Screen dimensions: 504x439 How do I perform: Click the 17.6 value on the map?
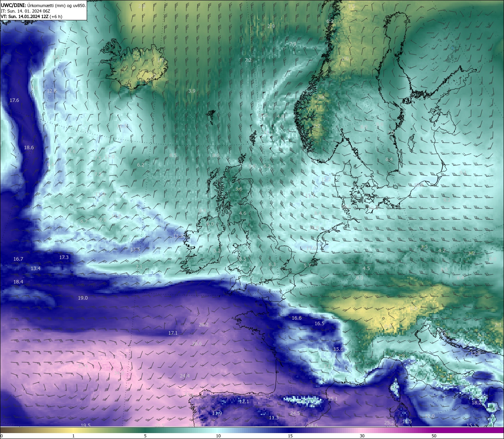click(14, 100)
